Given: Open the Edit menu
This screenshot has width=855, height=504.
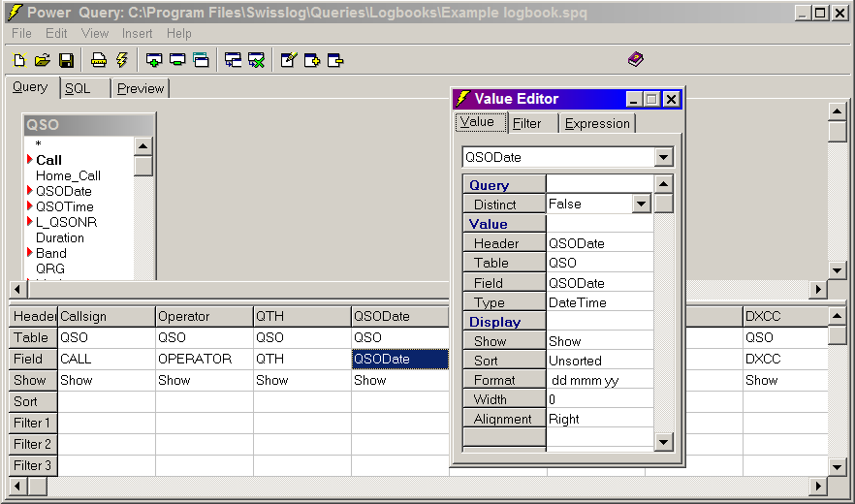Looking at the screenshot, I should 56,34.
